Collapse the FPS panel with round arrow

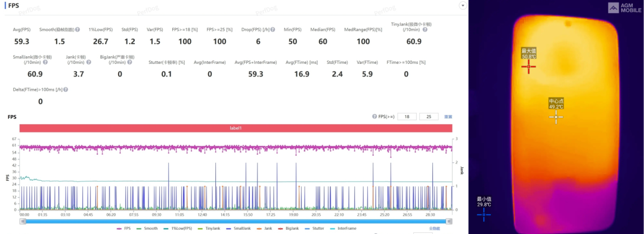click(x=463, y=6)
